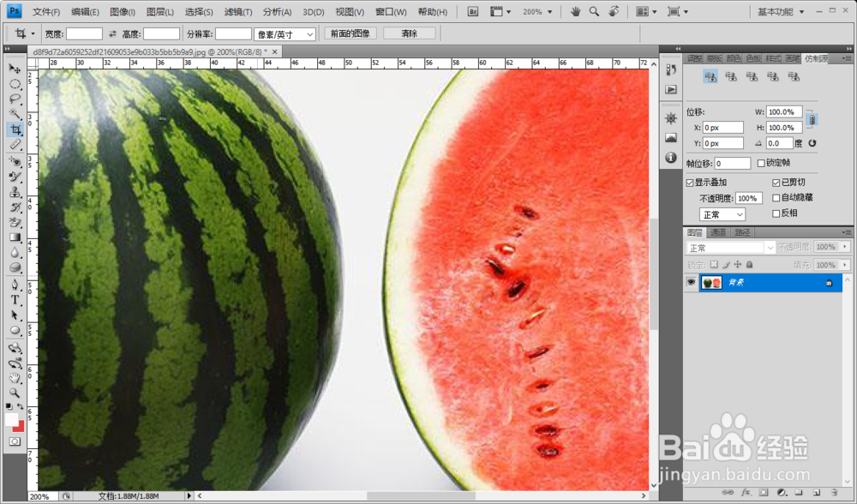Image resolution: width=857 pixels, height=504 pixels.
Task: Open the 图像(I) menu
Action: (123, 11)
